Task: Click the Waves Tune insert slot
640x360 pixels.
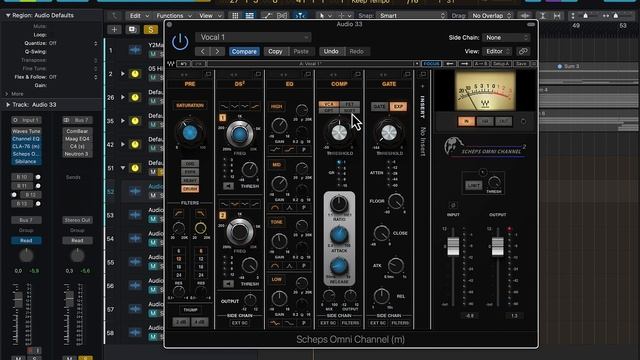Action: [x=26, y=131]
